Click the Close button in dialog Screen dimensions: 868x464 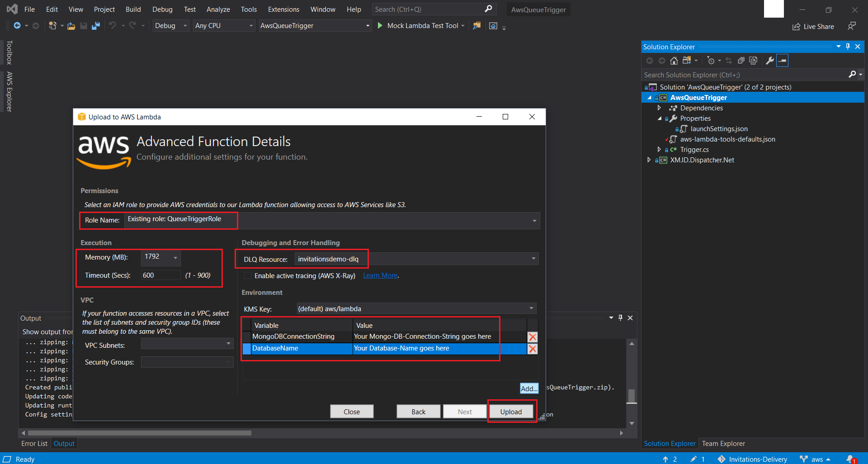[352, 412]
